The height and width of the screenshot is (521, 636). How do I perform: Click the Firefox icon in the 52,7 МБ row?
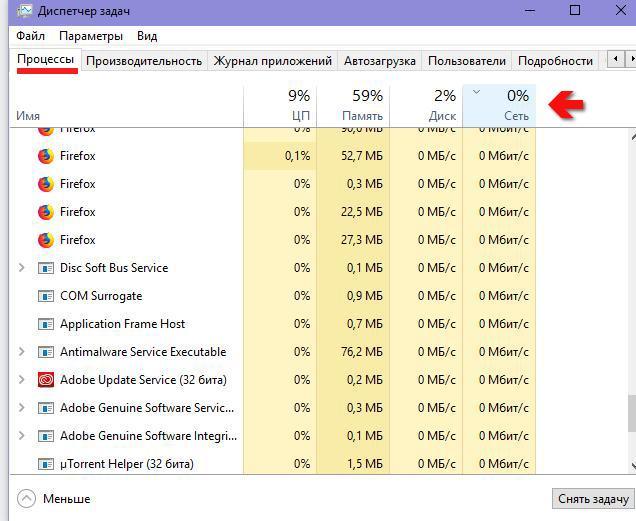(x=45, y=156)
